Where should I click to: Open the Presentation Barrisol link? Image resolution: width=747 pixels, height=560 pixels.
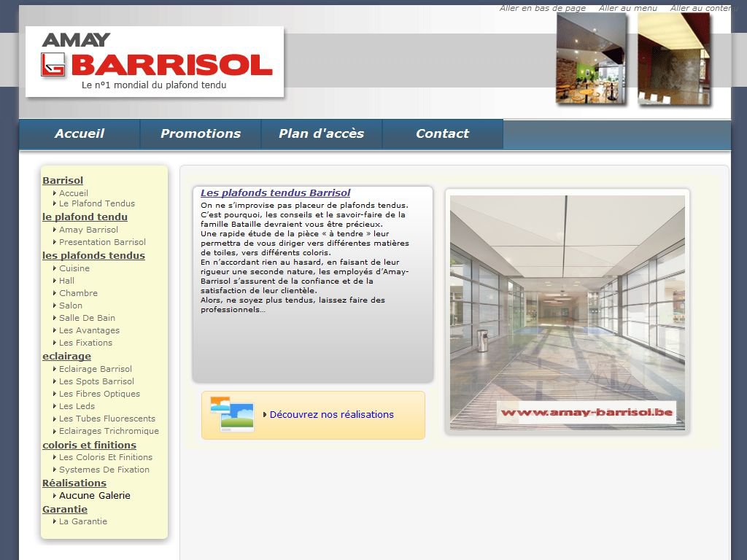click(102, 242)
